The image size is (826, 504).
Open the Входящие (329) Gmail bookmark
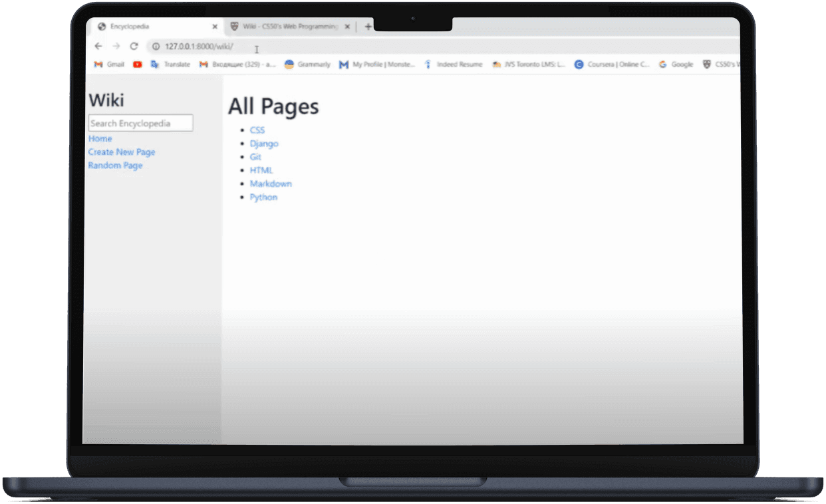coord(237,64)
